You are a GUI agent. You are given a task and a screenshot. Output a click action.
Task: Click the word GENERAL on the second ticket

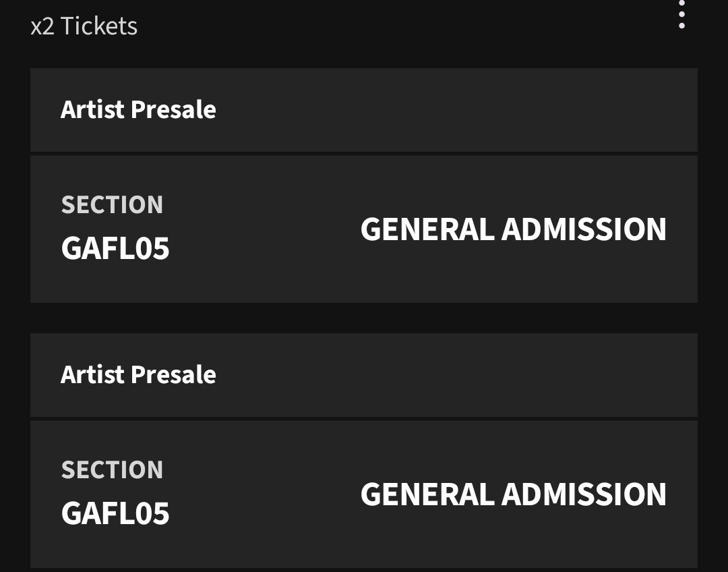coord(427,494)
